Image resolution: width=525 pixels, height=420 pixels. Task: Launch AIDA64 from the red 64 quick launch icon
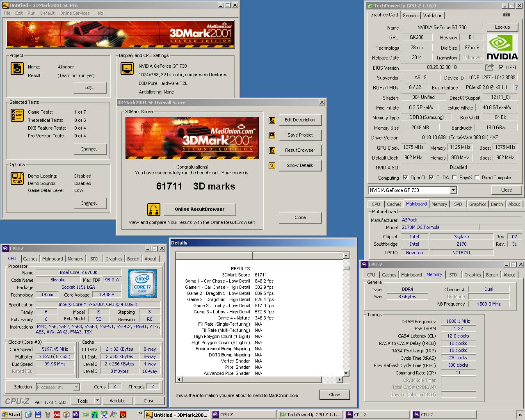[x=57, y=415]
